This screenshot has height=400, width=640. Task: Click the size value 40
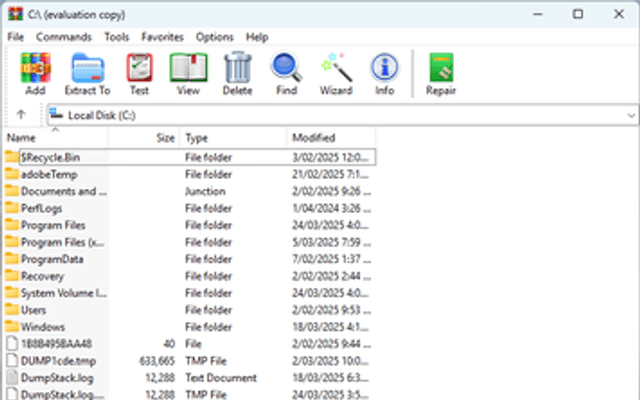click(169, 344)
